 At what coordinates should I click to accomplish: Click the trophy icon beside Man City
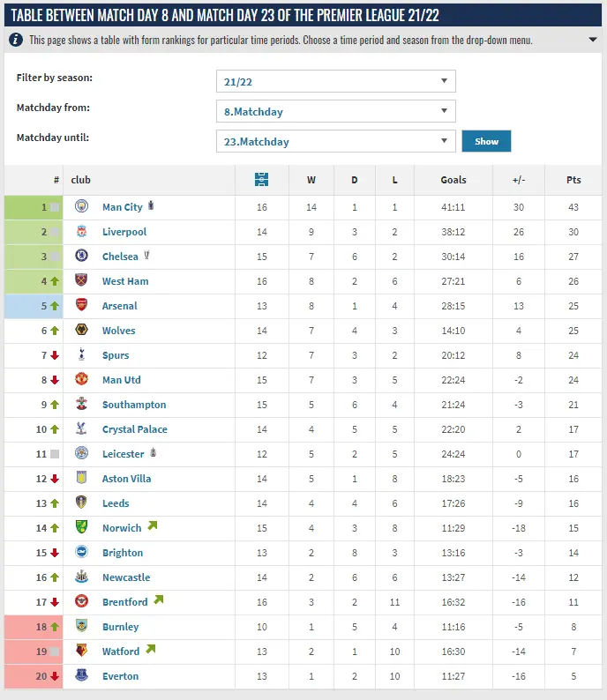click(151, 205)
